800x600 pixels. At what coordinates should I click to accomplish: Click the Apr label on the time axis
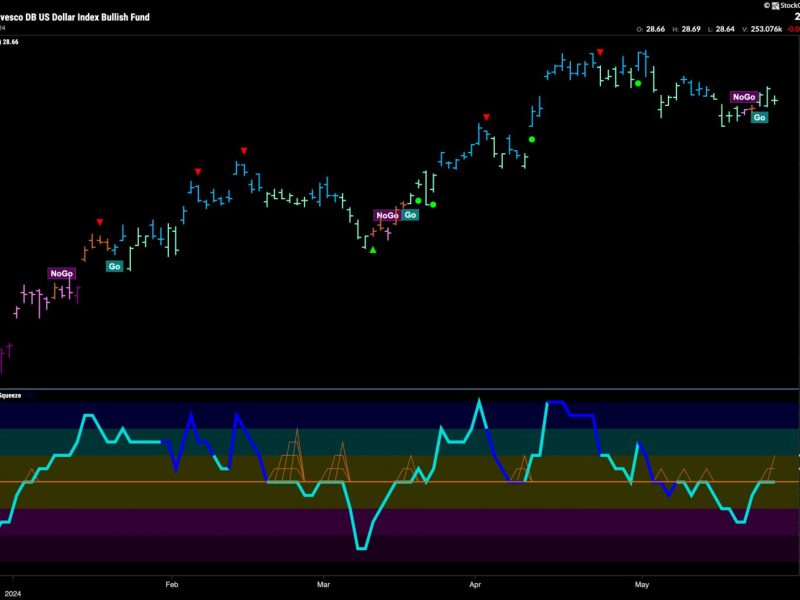pyautogui.click(x=475, y=585)
